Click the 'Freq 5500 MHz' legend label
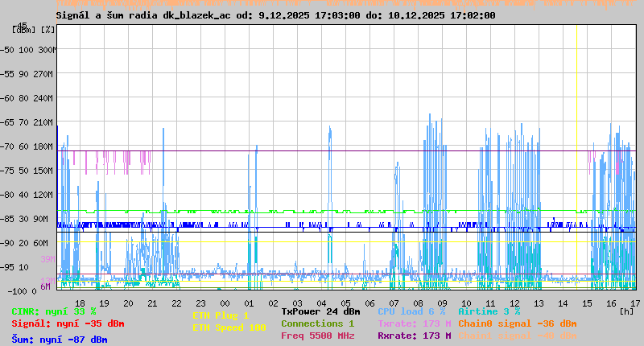 coord(317,336)
